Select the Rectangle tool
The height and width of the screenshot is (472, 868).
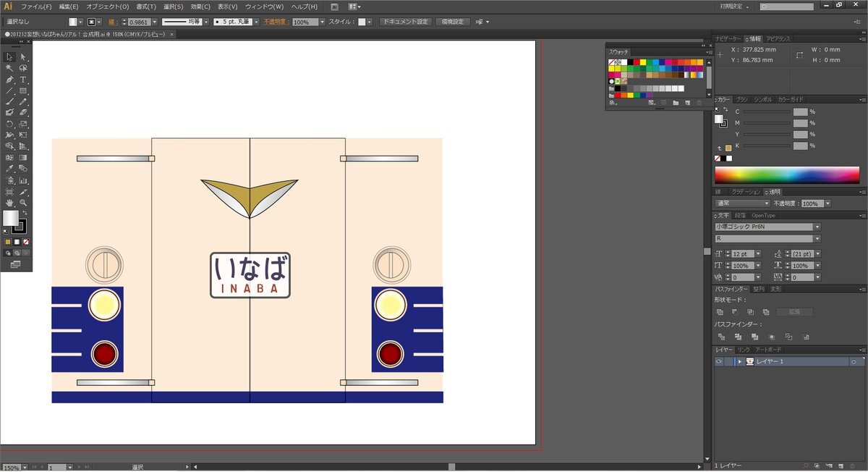(23, 90)
